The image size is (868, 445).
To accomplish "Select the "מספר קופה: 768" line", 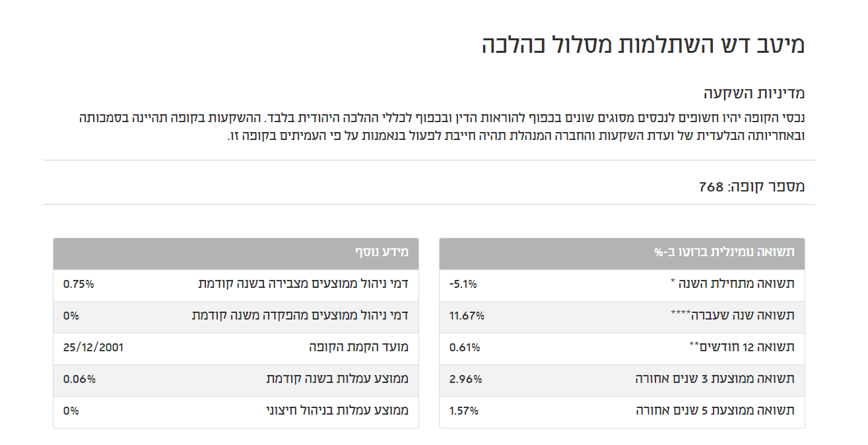I will click(x=752, y=187).
